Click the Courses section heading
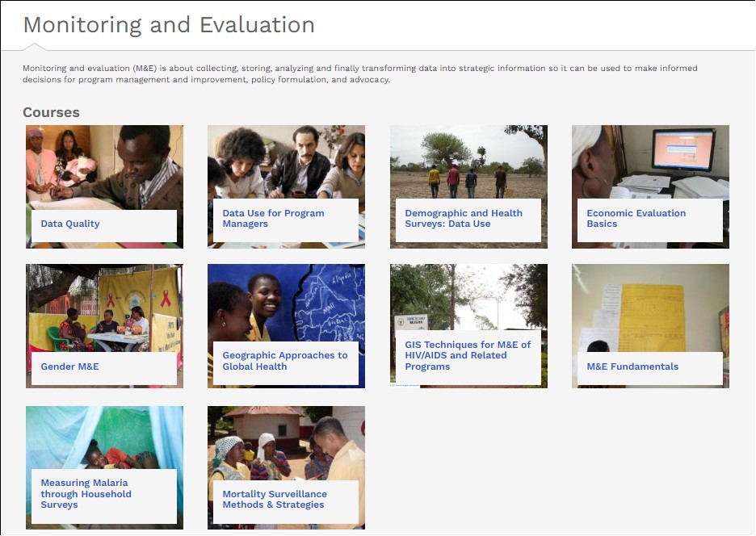This screenshot has height=536, width=756. [x=51, y=112]
